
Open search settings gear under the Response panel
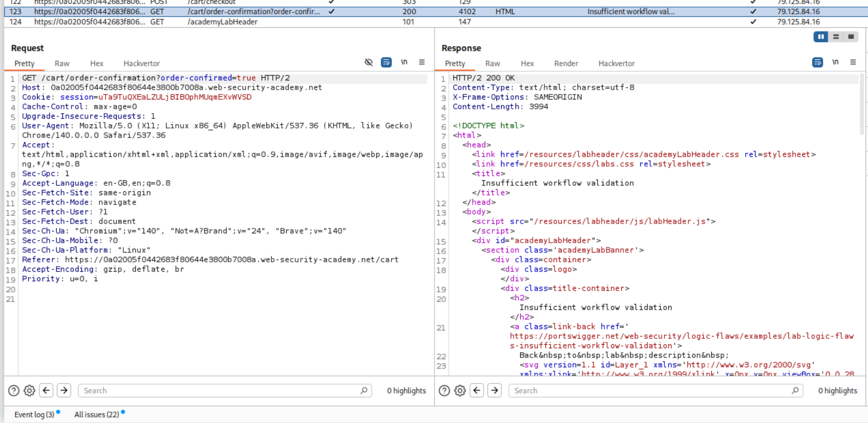[x=460, y=390]
